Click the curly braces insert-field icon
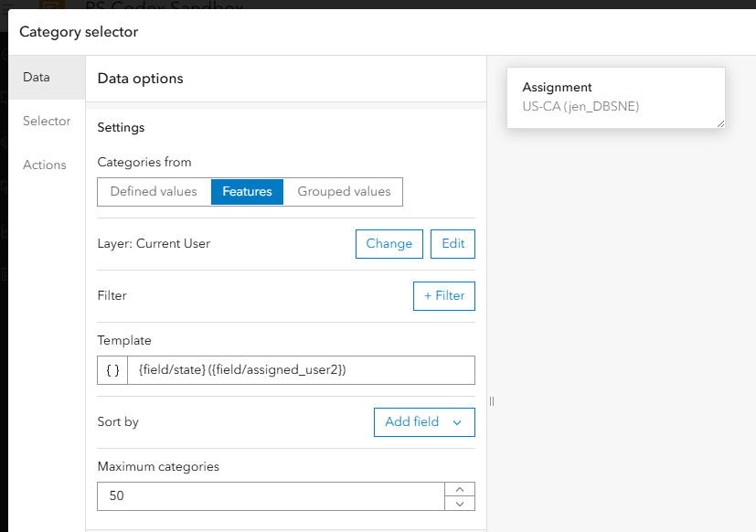Image resolution: width=756 pixels, height=532 pixels. coord(112,369)
